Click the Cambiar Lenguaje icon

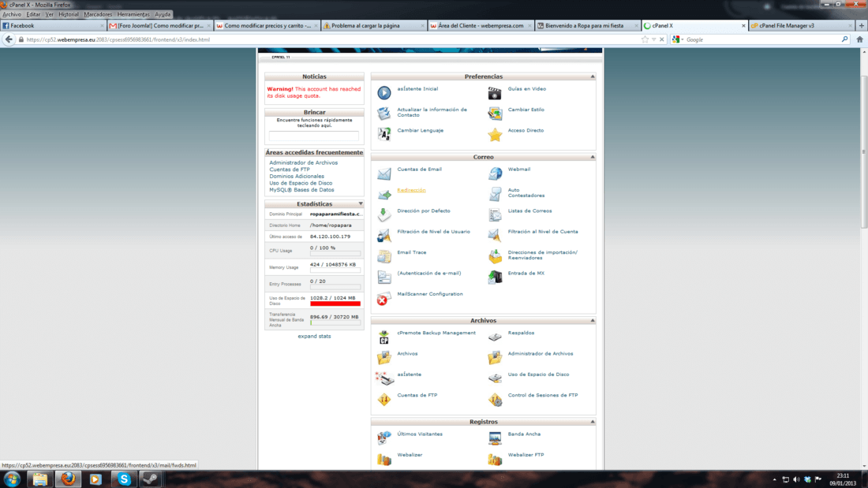384,134
